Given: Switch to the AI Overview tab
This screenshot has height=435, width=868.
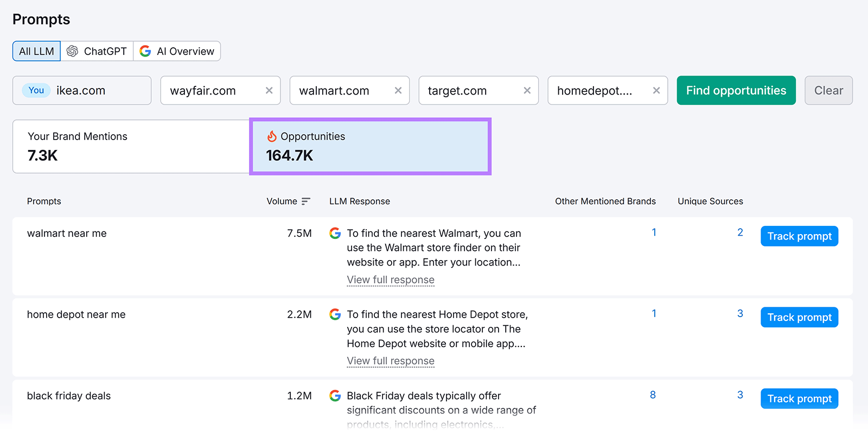Looking at the screenshot, I should click(x=177, y=52).
